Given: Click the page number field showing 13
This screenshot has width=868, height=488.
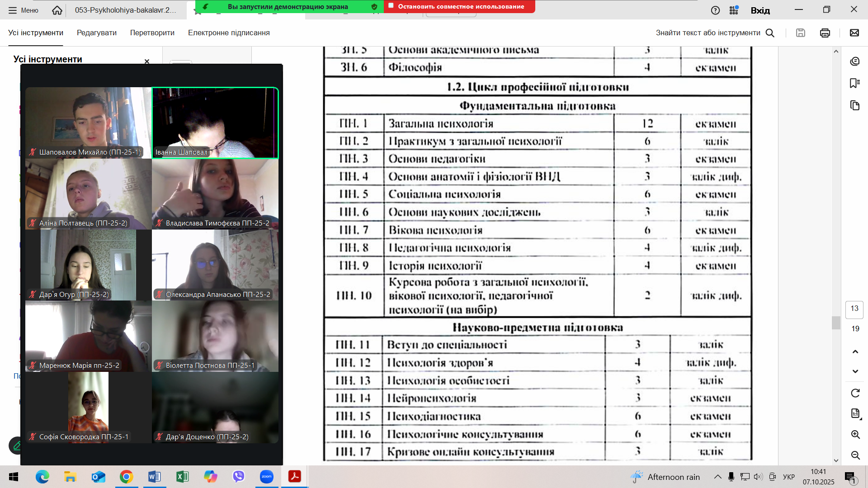Looking at the screenshot, I should pos(854,310).
